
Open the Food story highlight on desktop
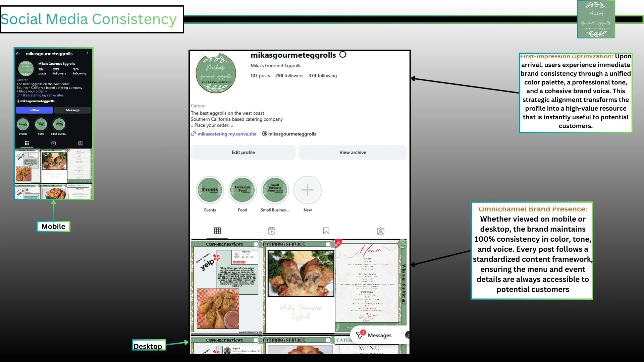242,190
